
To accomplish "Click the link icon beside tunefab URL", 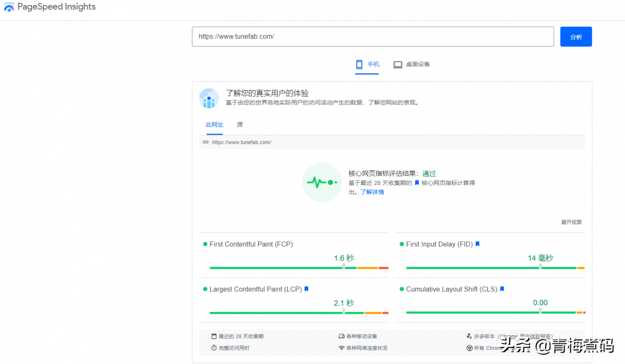I will coord(206,142).
